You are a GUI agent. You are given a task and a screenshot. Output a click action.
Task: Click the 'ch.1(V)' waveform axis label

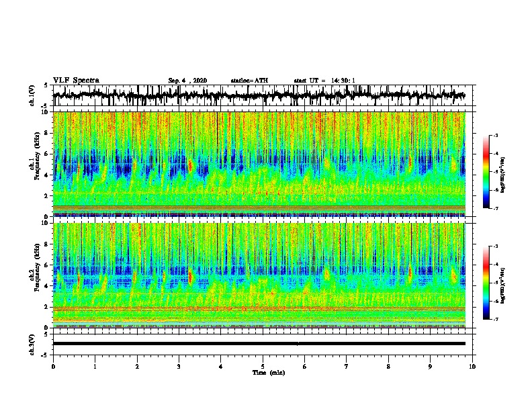click(x=32, y=95)
